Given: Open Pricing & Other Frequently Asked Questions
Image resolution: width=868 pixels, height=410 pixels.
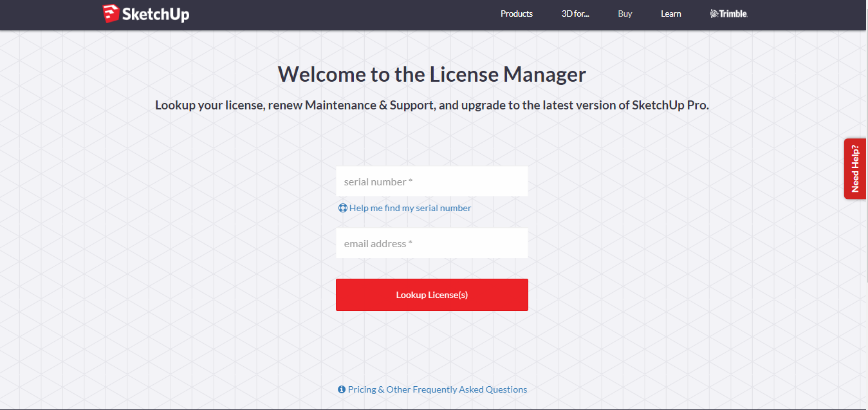Looking at the screenshot, I should [x=437, y=389].
